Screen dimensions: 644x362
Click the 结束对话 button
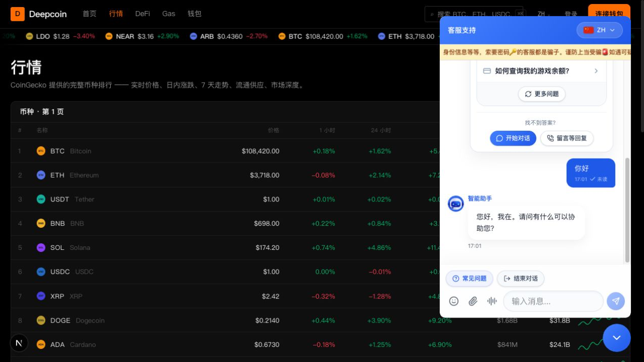521,279
